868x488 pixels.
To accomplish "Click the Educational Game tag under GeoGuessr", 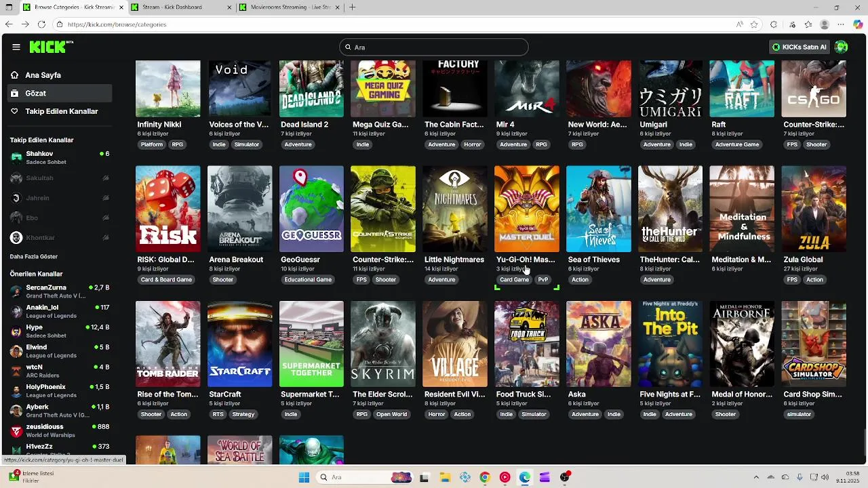I will click(x=308, y=280).
